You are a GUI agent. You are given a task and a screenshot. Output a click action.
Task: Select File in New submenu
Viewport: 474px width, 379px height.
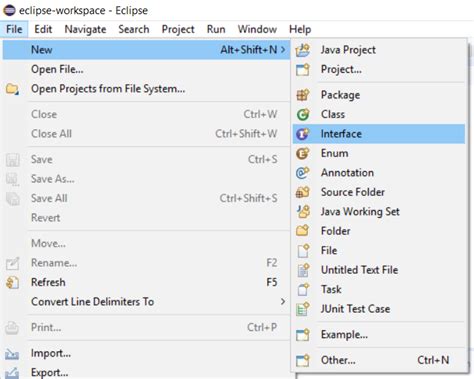(x=379, y=251)
